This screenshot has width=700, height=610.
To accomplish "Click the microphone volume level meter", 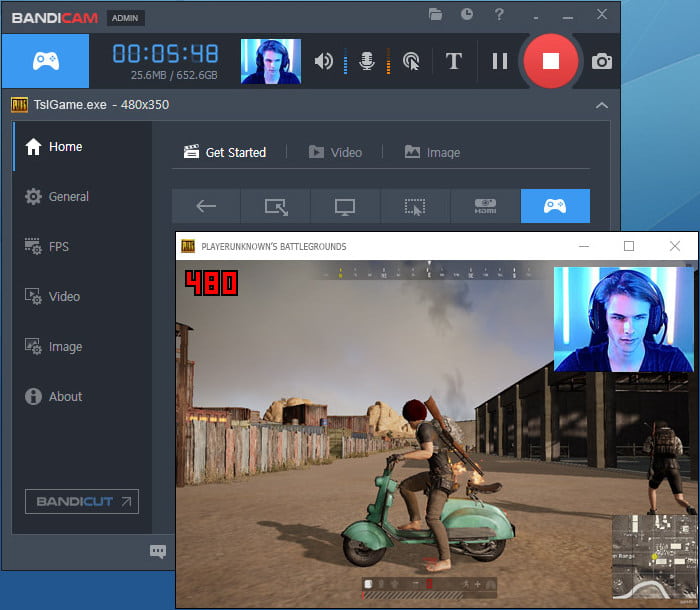I will [388, 61].
